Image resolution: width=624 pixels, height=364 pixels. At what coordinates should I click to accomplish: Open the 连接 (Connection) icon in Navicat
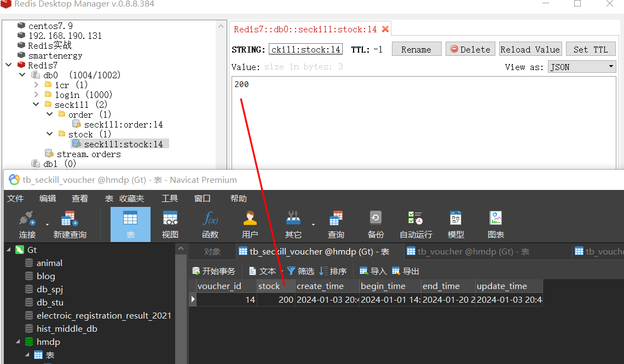[x=26, y=223]
